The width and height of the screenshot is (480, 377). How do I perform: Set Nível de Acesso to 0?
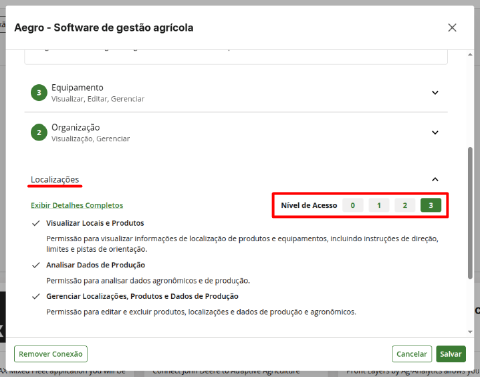click(353, 205)
